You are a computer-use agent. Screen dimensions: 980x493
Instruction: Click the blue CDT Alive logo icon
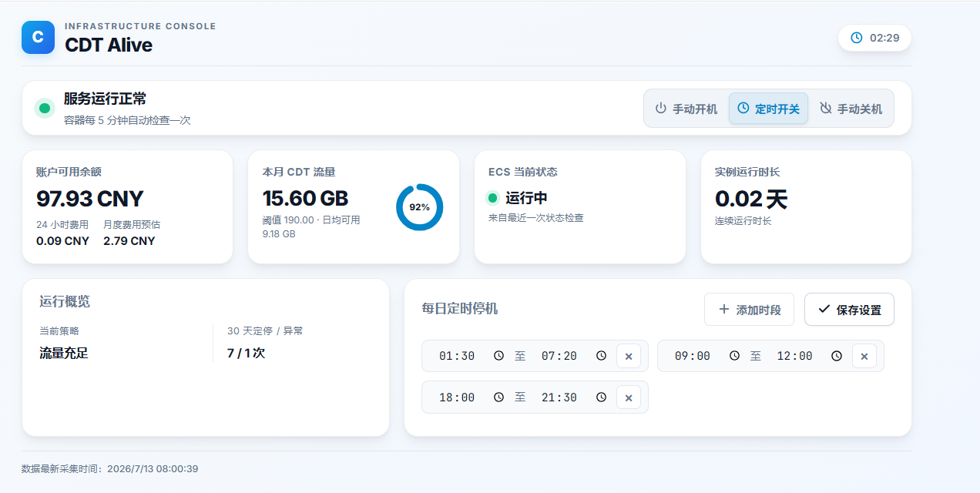[38, 37]
